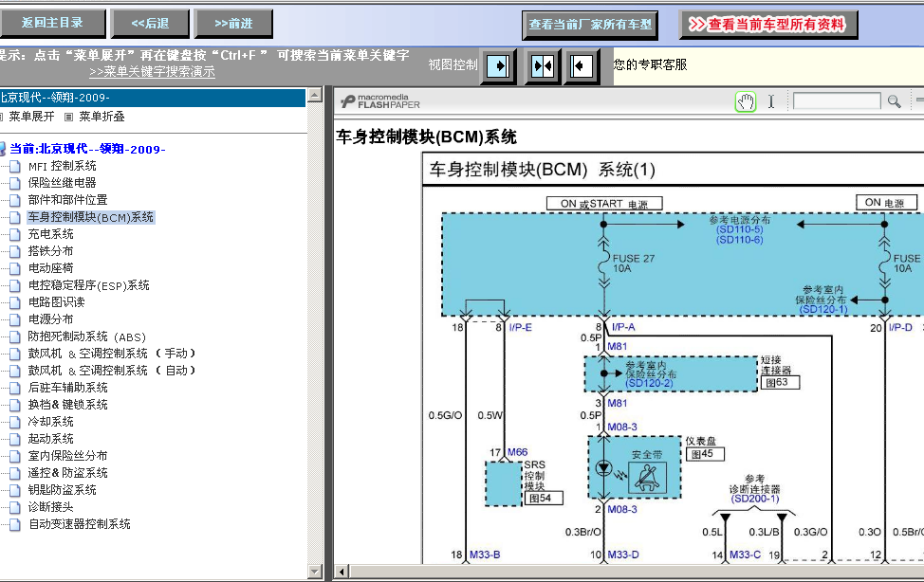Select 车身控制模块(BCM)系统 in the tree
924x582 pixels.
pyautogui.click(x=90, y=217)
